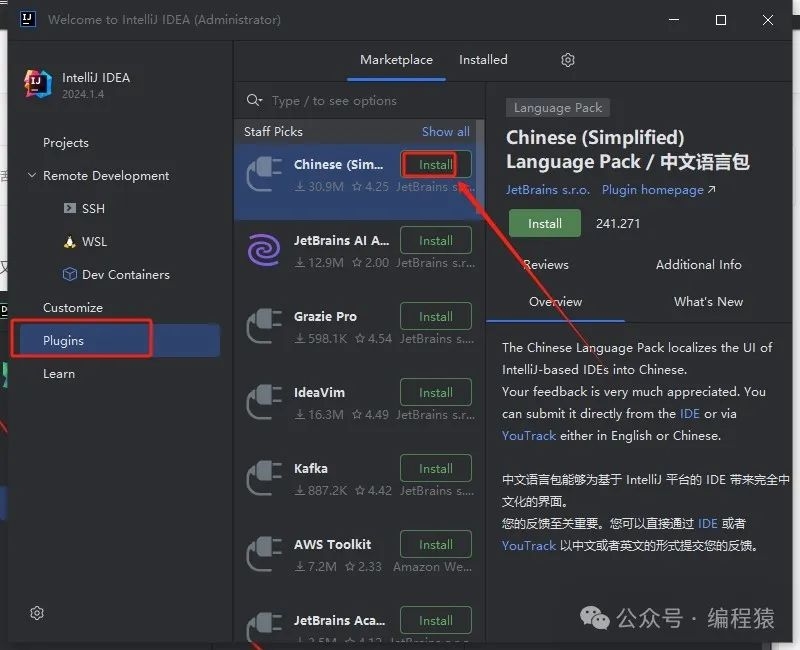Open the What's New tab
Screen dimensions: 800x650
(x=708, y=302)
